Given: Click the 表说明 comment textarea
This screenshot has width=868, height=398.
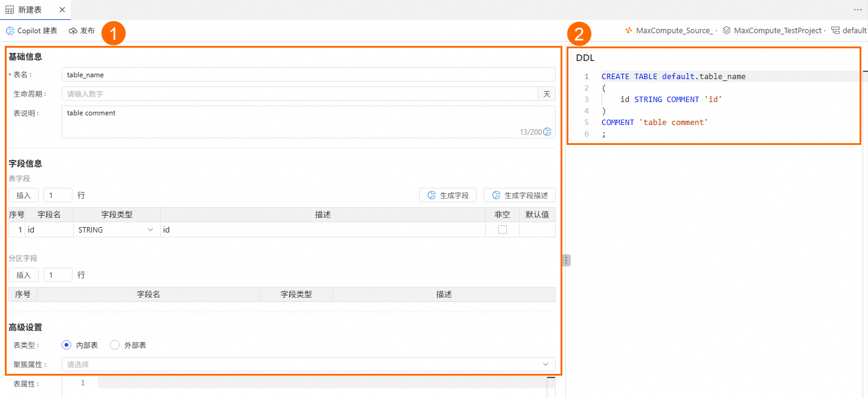Looking at the screenshot, I should [309, 122].
